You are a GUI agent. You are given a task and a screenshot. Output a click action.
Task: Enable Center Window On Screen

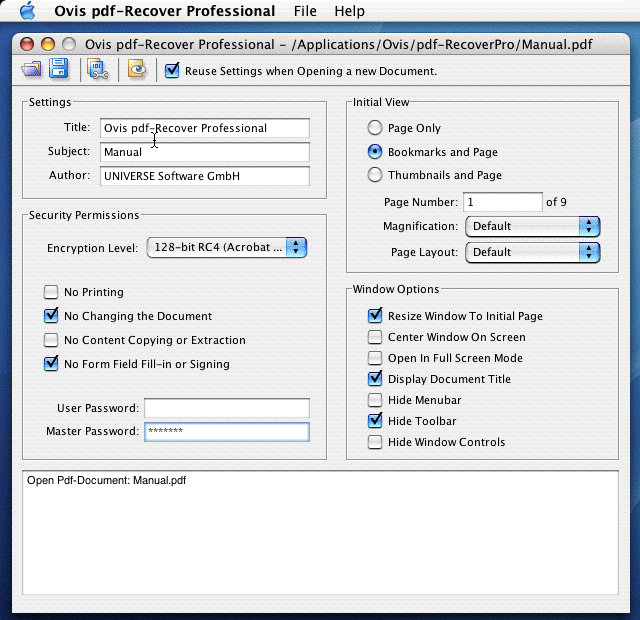[x=375, y=337]
